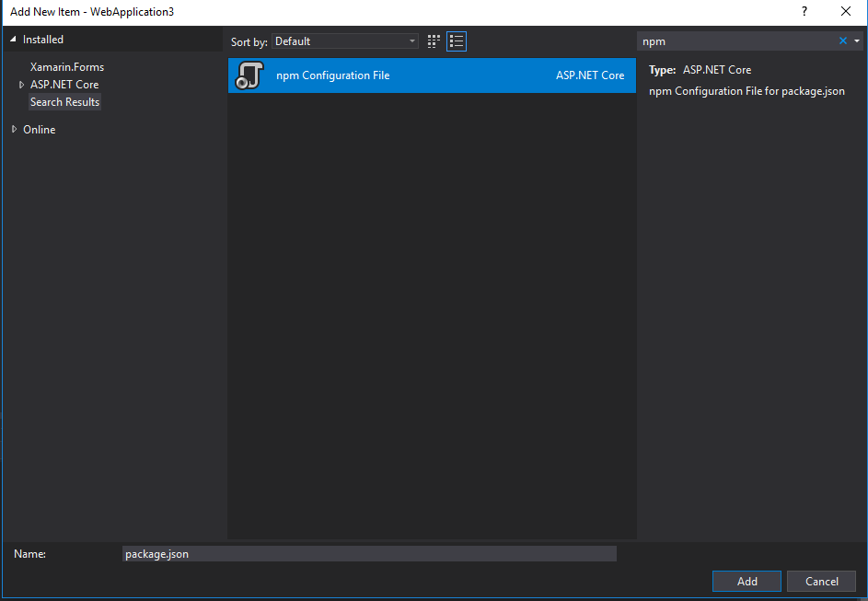
Task: Select the Search Results entry
Action: 64,101
